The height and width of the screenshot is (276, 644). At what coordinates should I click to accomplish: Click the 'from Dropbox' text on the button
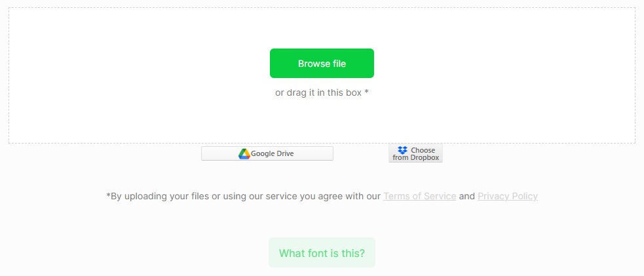[415, 158]
